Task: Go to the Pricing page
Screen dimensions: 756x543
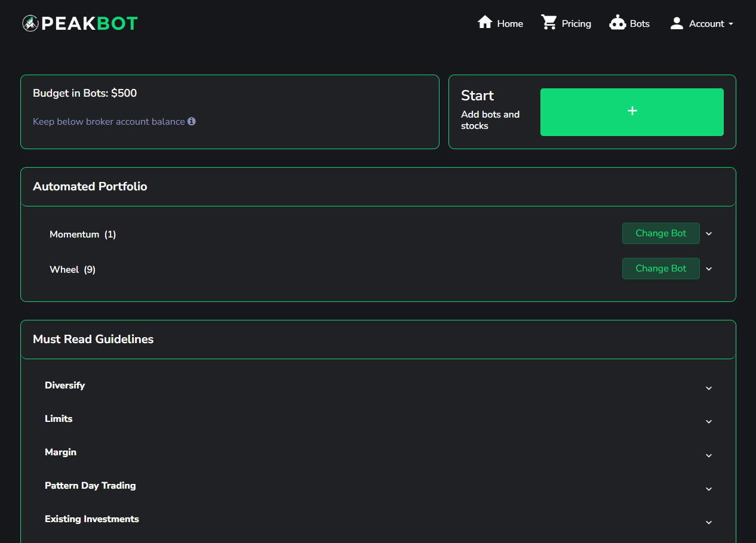Action: tap(566, 23)
